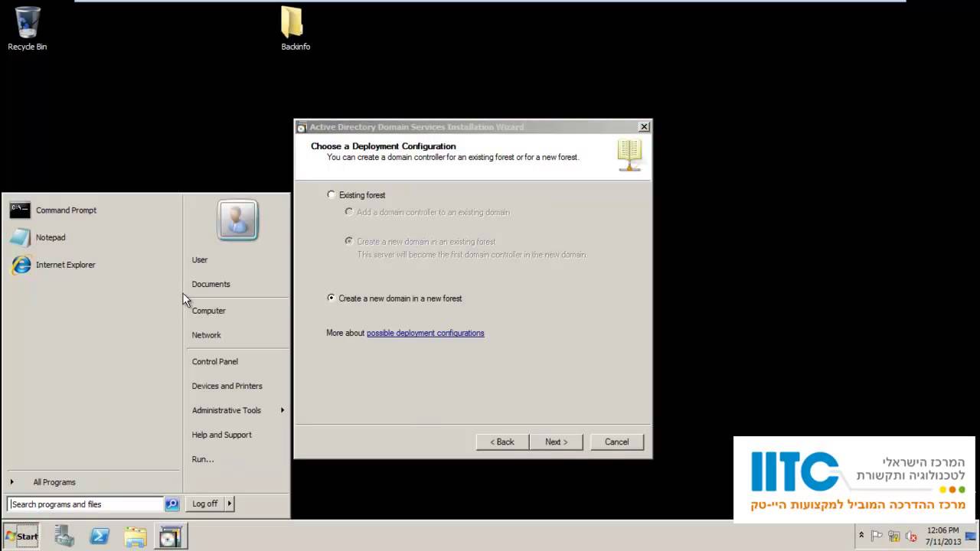Open Windows Explorer from the taskbar
The height and width of the screenshot is (551, 980).
point(136,536)
